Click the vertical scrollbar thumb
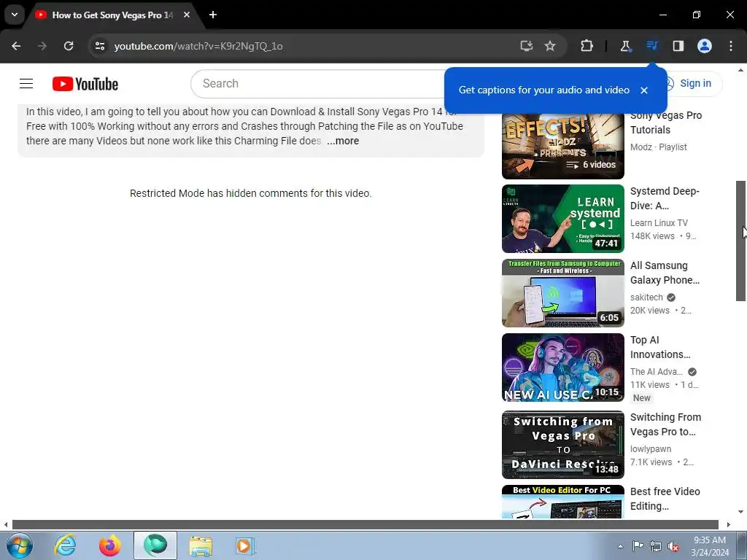 (740, 241)
